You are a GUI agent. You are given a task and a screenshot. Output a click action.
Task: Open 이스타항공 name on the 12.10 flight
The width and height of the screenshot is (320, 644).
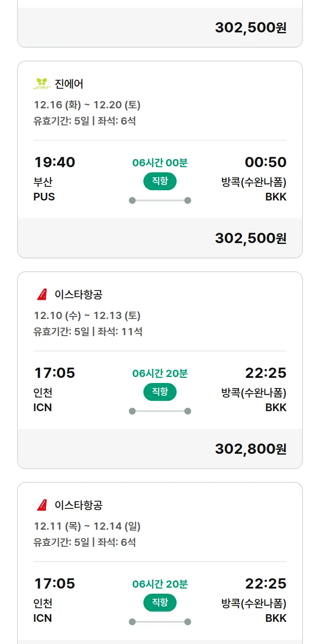79,294
